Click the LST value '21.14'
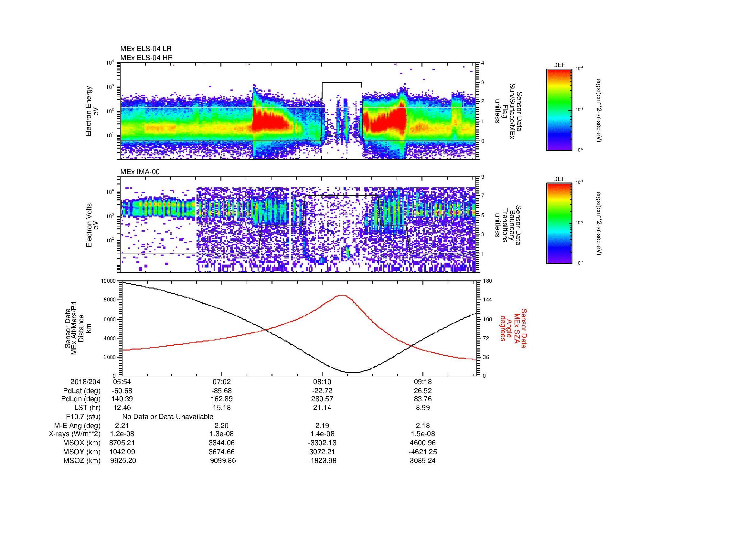 [x=322, y=408]
